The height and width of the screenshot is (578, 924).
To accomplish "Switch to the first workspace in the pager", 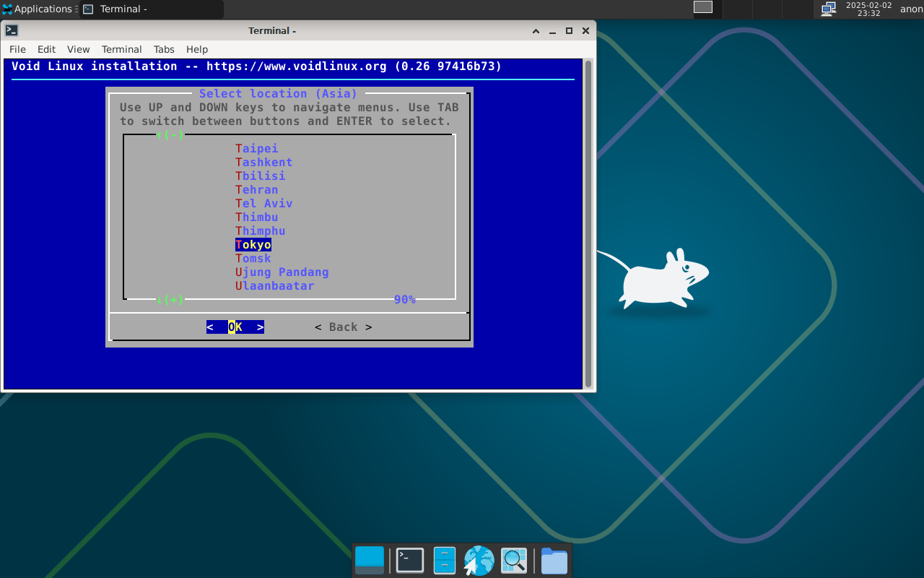I will tap(703, 7).
